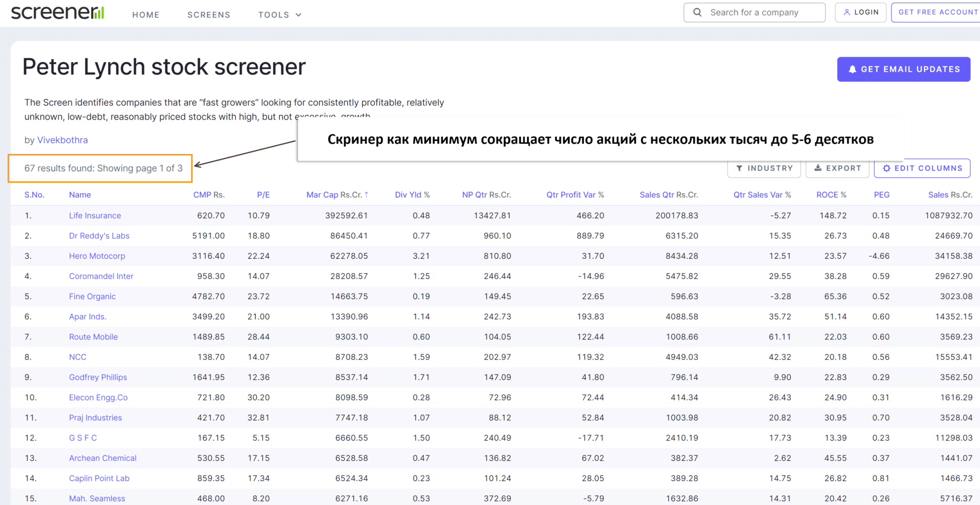Screen dimensions: 980x505
Task: Sort the table by P/E column
Action: pos(263,195)
